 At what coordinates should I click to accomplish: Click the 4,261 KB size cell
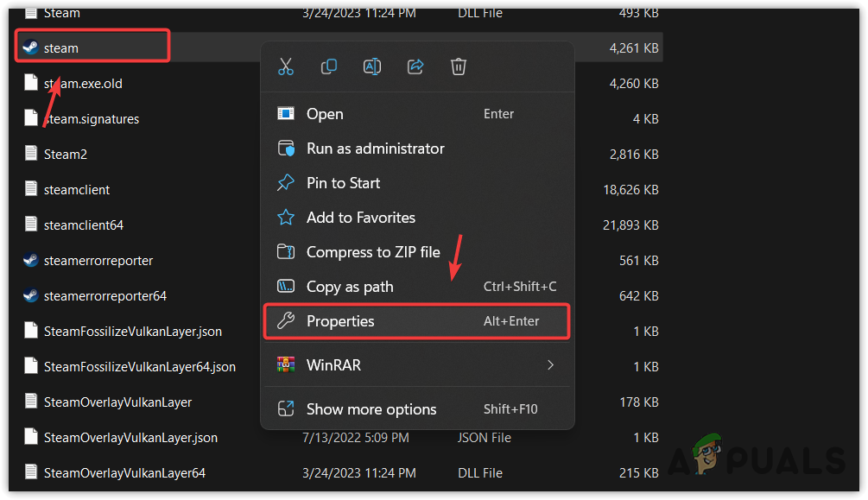coord(634,48)
